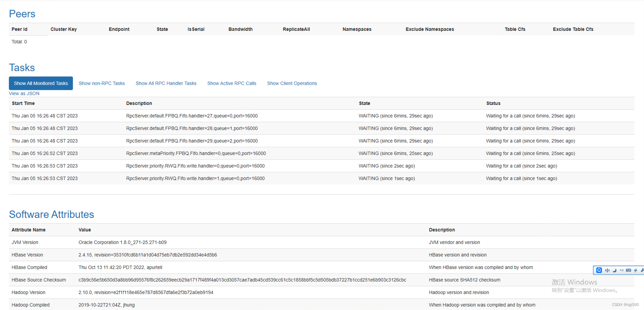Click the Exclude Namespaces column header
Viewport: 644px width, 310px height.
tap(430, 29)
